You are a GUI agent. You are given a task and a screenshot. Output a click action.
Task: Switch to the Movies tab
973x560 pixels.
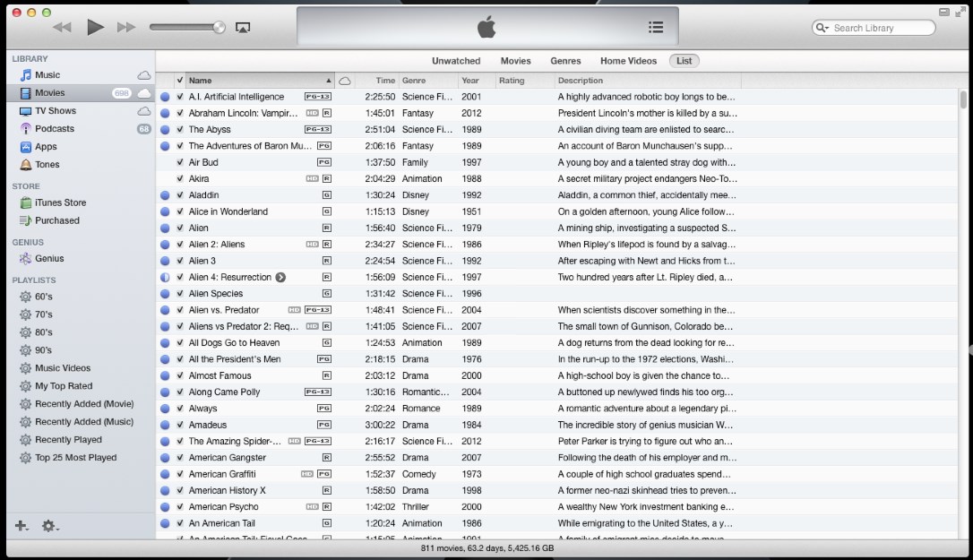pos(516,61)
